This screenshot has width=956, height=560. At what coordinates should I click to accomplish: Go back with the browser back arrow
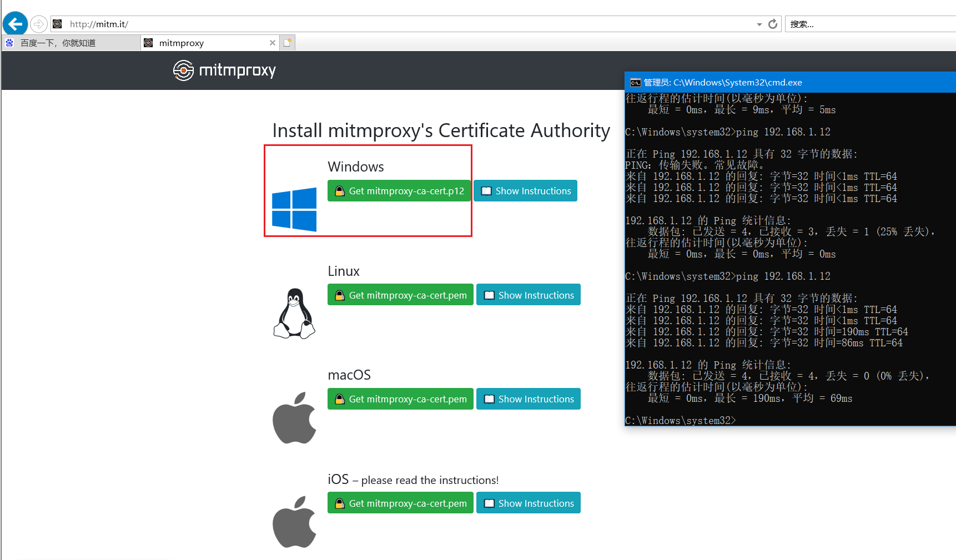pyautogui.click(x=15, y=24)
